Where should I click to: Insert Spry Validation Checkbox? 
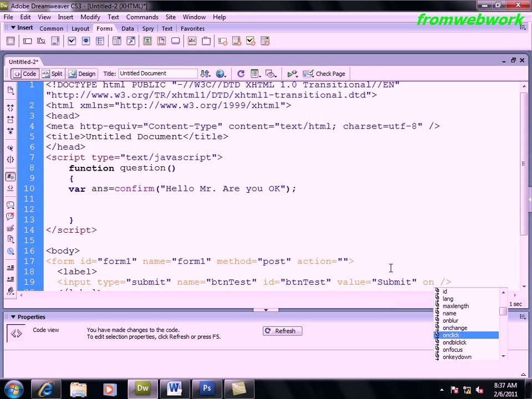click(x=250, y=42)
